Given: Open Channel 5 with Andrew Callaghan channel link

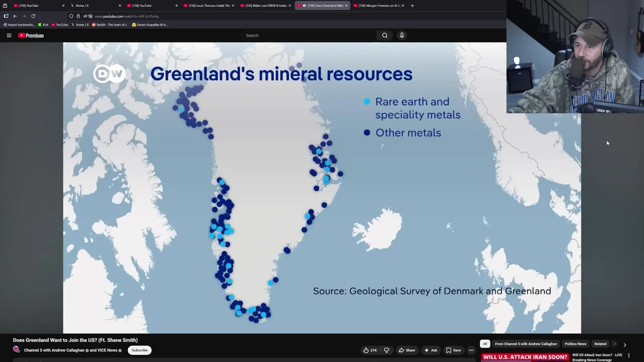Looking at the screenshot, I should [54, 350].
